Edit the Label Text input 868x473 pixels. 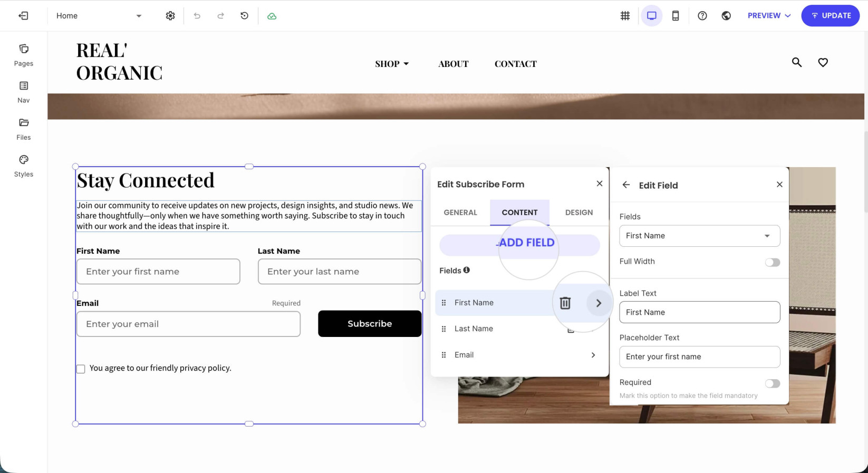(700, 312)
